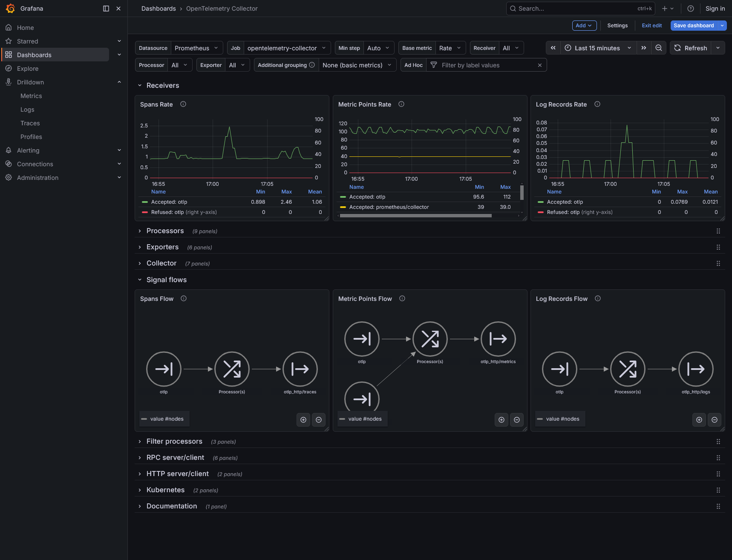
Task: Click the Refresh button
Action: tap(691, 48)
